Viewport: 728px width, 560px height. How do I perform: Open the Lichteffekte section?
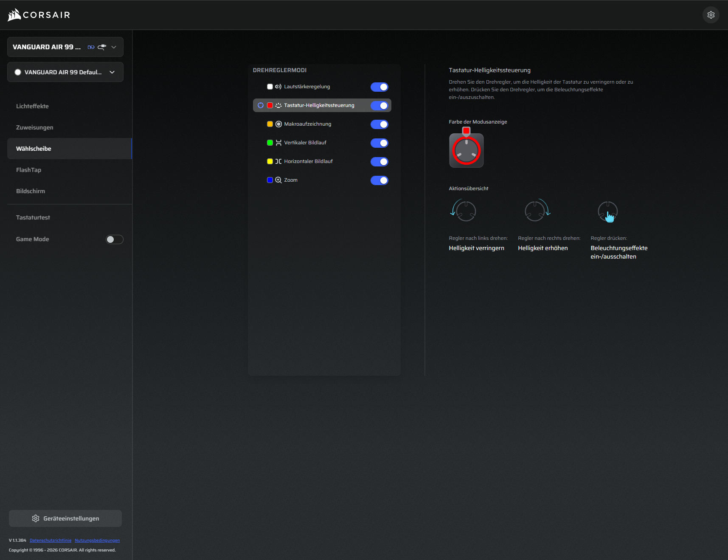[32, 106]
